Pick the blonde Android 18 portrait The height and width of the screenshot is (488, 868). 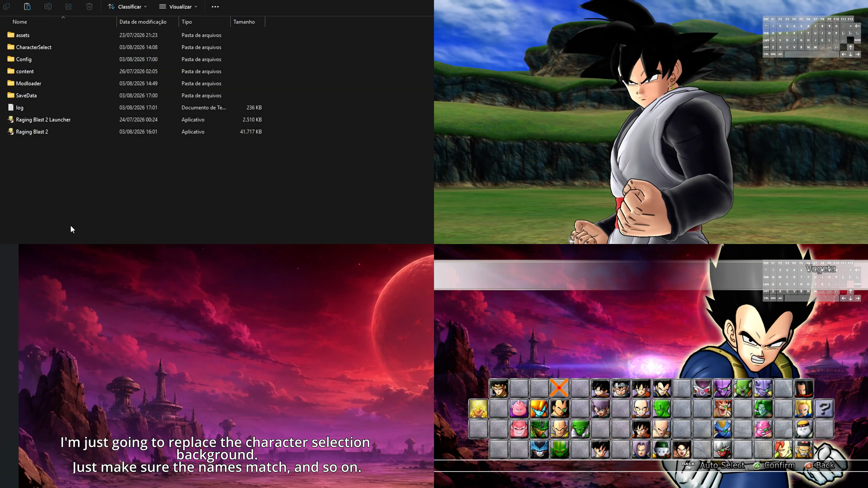(804, 408)
